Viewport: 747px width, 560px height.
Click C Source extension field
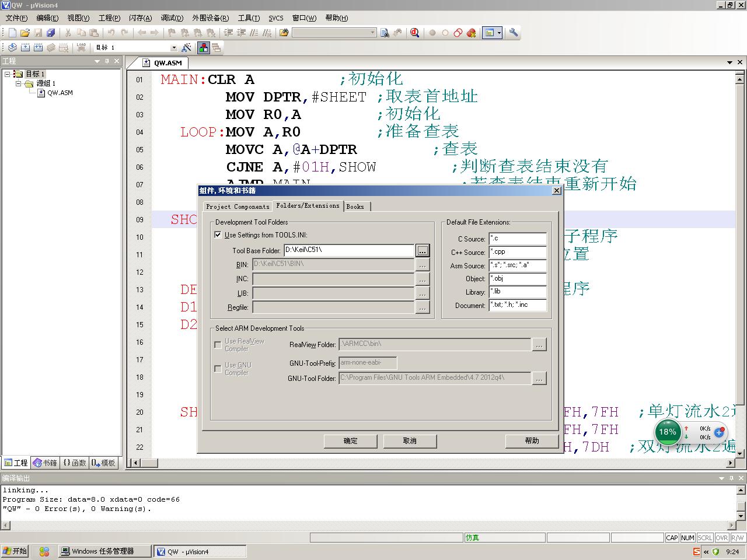(x=518, y=239)
